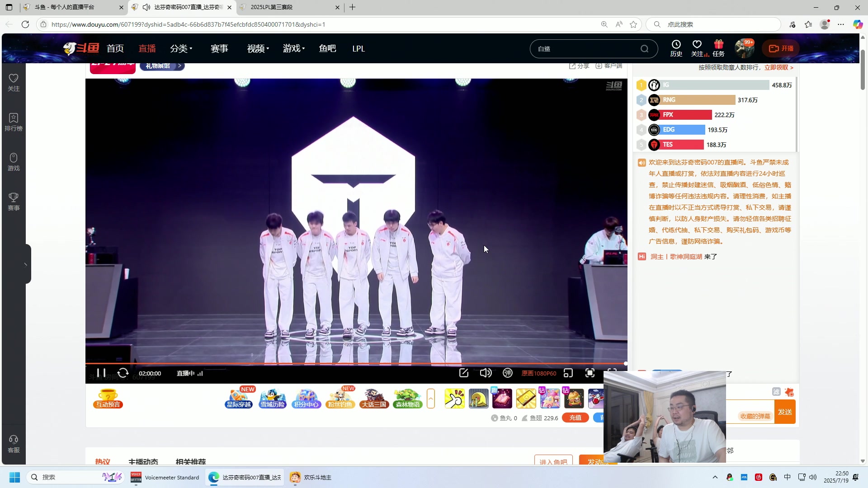868x488 pixels.
Task: Select RNG row in team ranking
Action: pos(715,100)
